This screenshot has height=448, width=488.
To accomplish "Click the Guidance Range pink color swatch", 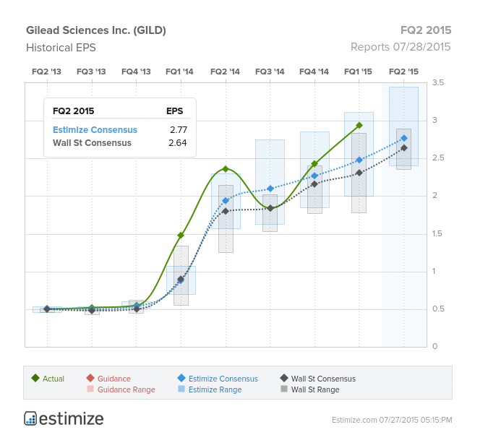I will click(90, 389).
